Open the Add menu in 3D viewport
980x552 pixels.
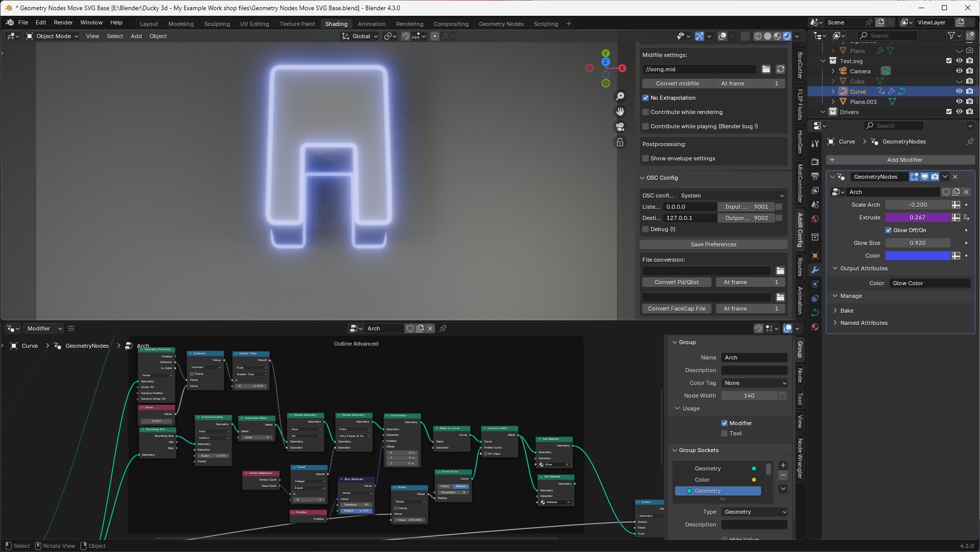pyautogui.click(x=136, y=36)
